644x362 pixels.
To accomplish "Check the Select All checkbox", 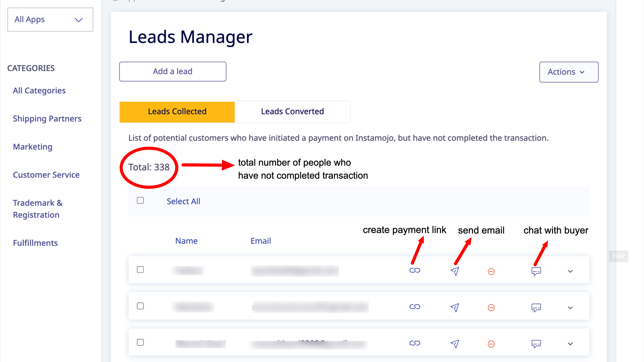I will click(x=140, y=201).
